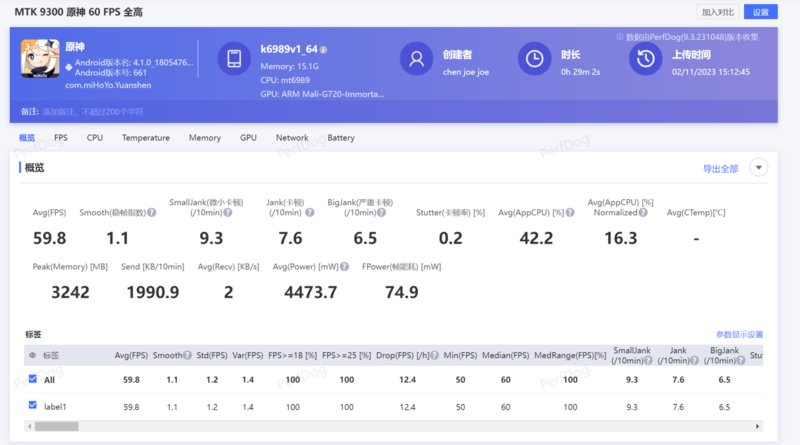The width and height of the screenshot is (800, 445).
Task: Open the Battery tab
Action: (340, 138)
